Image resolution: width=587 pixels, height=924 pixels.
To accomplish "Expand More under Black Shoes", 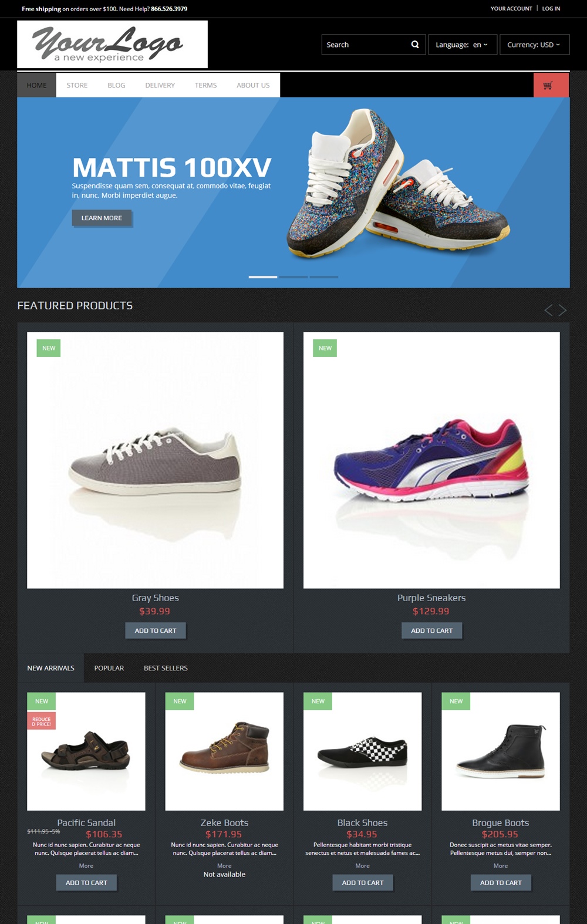I will pyautogui.click(x=362, y=866).
